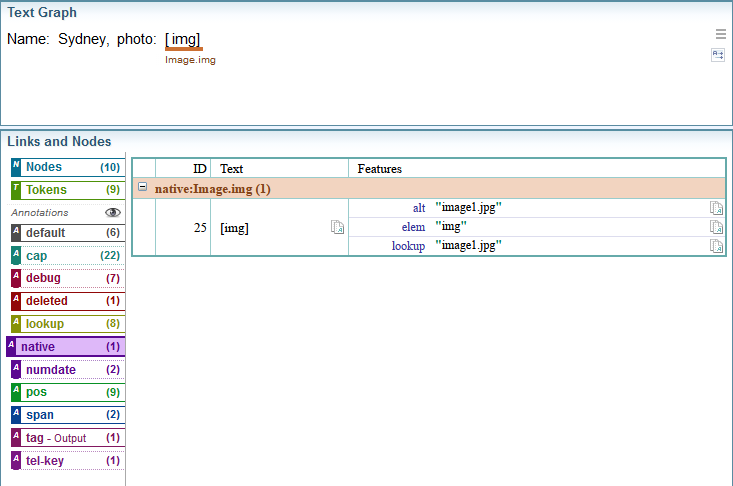This screenshot has width=733, height=486.
Task: Click the Nodes badge icon
Action: point(16,167)
